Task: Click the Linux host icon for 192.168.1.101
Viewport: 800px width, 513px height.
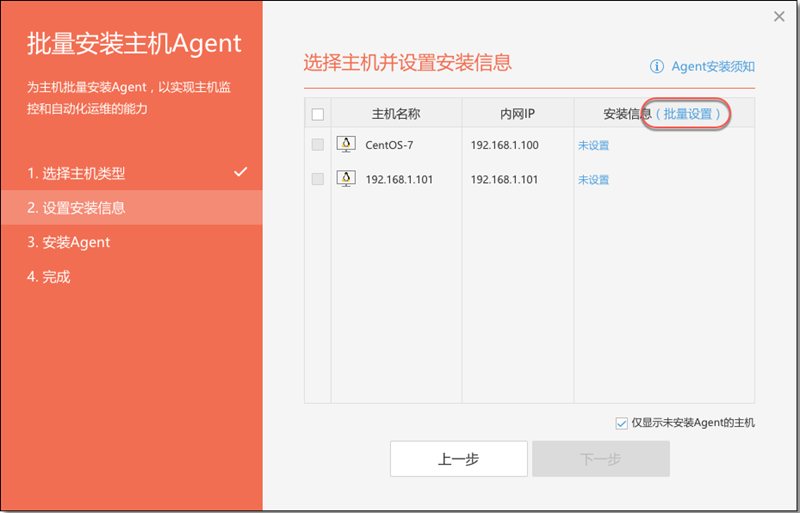Action: [x=346, y=179]
